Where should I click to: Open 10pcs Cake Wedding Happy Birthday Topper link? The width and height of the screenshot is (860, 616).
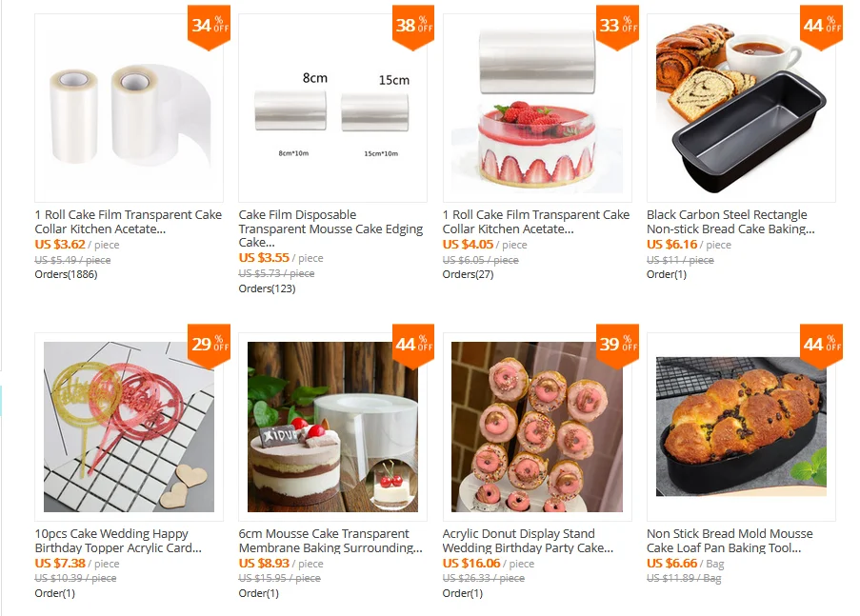click(x=118, y=541)
